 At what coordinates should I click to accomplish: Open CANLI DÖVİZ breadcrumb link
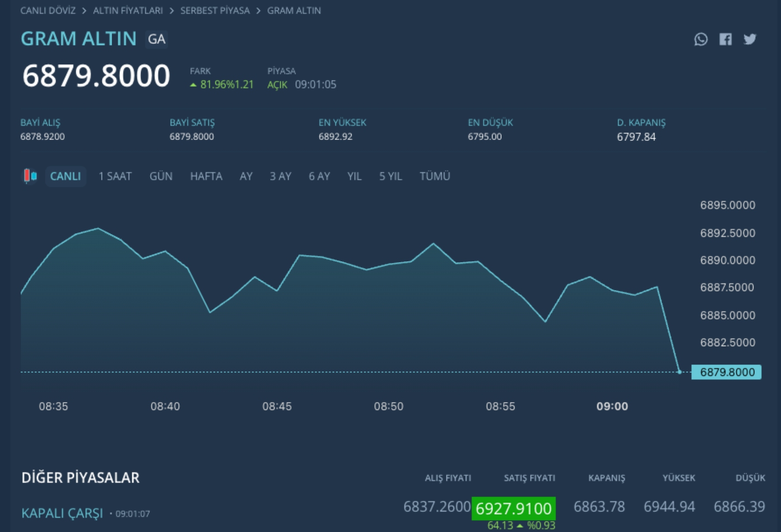point(48,11)
